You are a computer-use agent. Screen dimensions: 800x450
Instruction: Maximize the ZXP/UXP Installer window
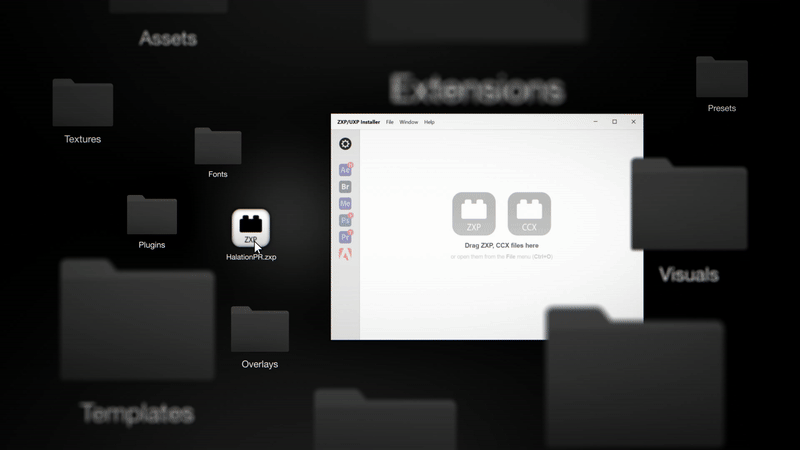coord(614,122)
